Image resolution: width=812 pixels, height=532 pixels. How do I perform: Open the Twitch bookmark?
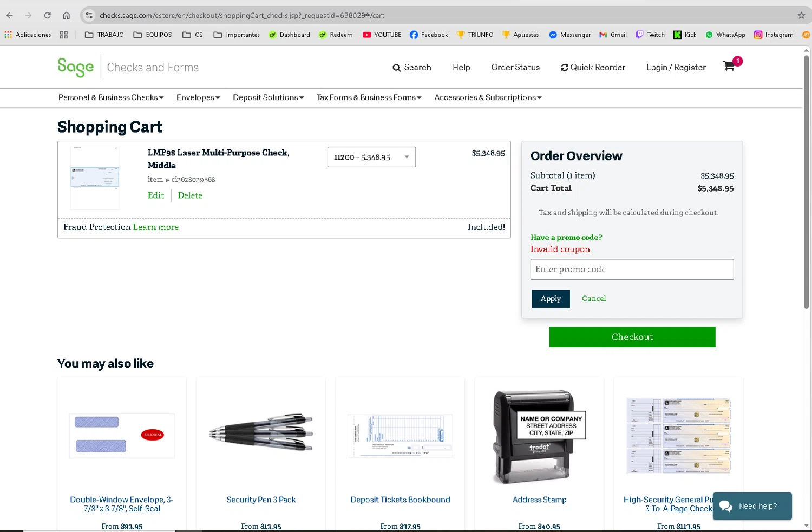650,35
